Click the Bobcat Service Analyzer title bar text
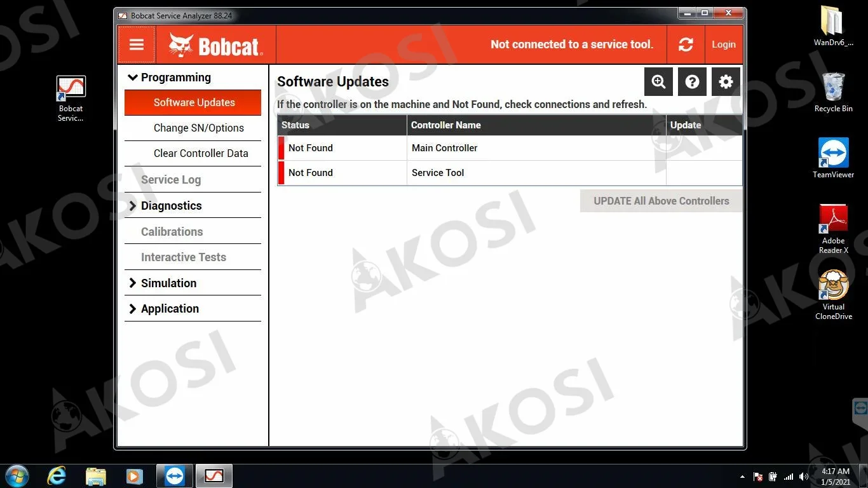Image resolution: width=868 pixels, height=488 pixels. pyautogui.click(x=181, y=16)
